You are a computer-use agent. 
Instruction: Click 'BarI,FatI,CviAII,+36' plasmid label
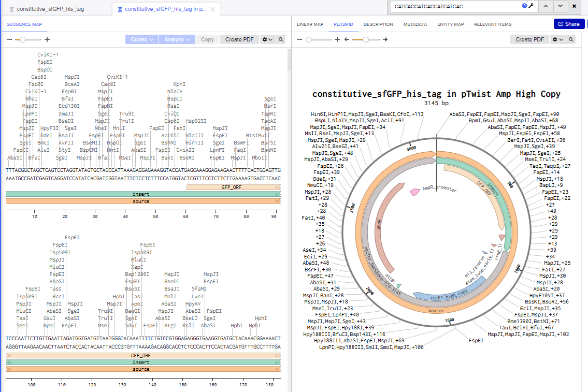click(x=536, y=140)
